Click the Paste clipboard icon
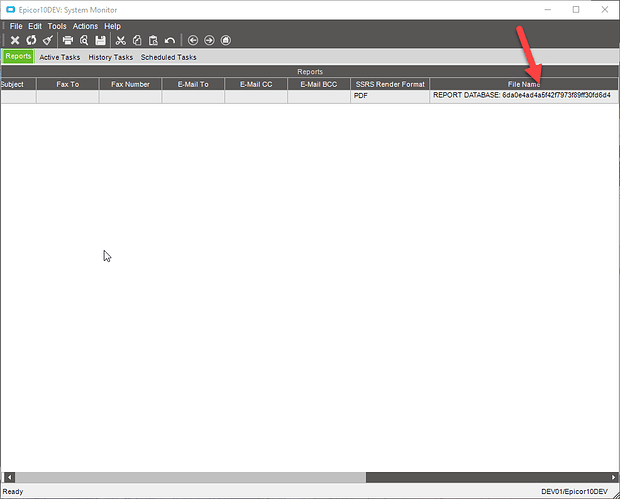This screenshot has width=620, height=499. click(x=153, y=40)
